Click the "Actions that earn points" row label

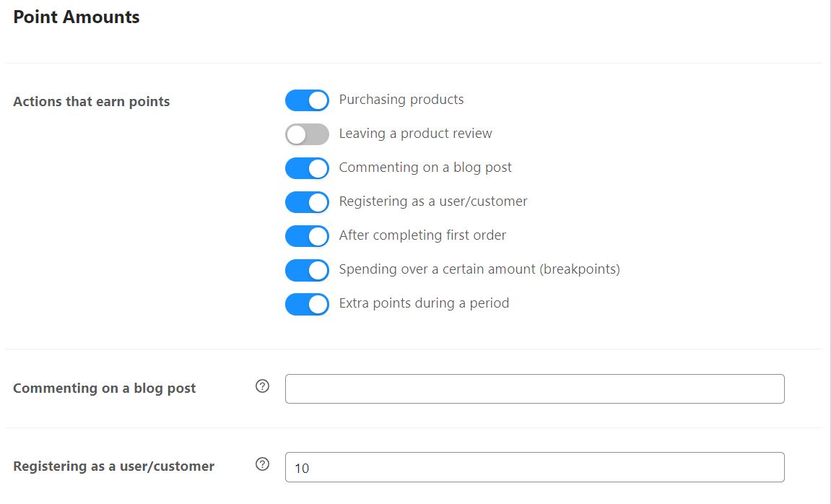tap(92, 102)
